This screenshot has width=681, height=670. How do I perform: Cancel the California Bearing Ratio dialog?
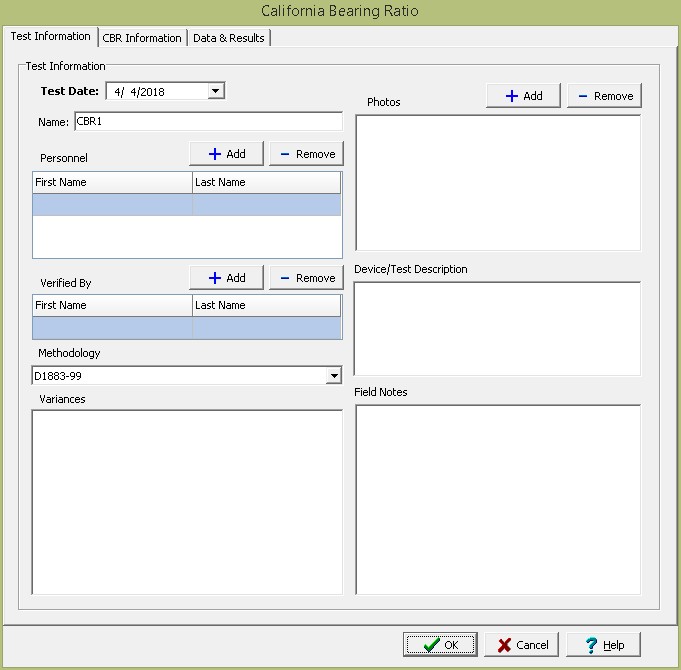coord(522,645)
